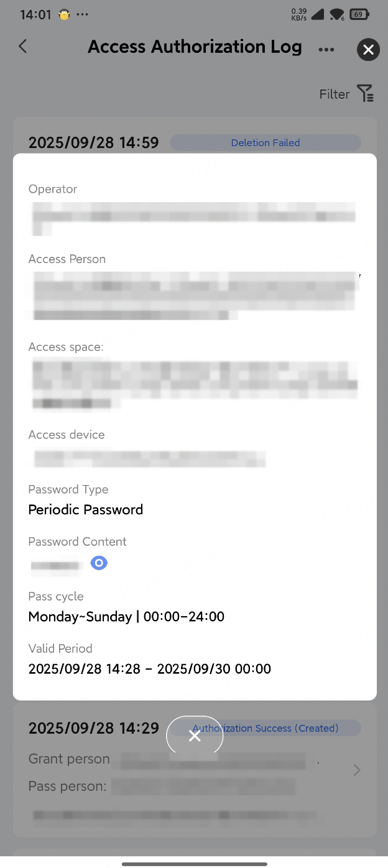
Task: Tap the Wi-Fi icon in the status bar
Action: pyautogui.click(x=336, y=16)
